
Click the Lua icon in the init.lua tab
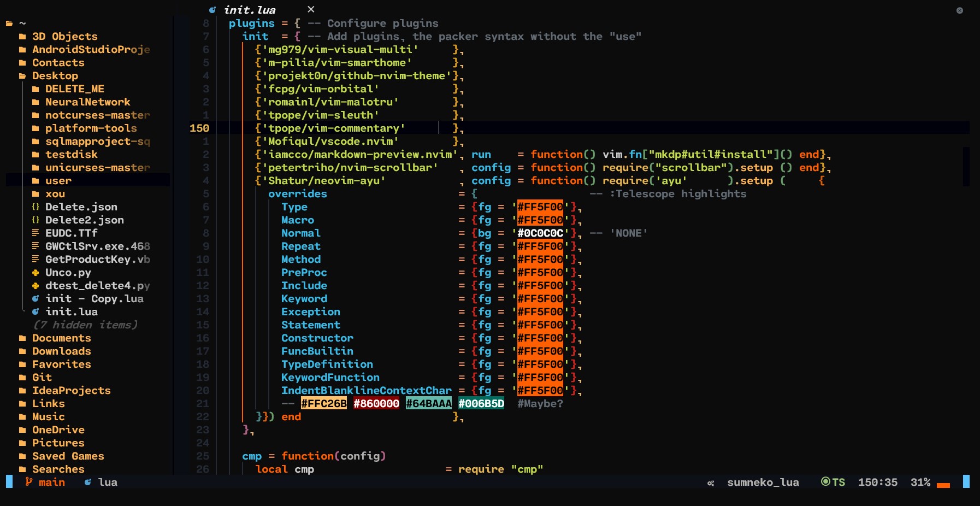pos(212,10)
